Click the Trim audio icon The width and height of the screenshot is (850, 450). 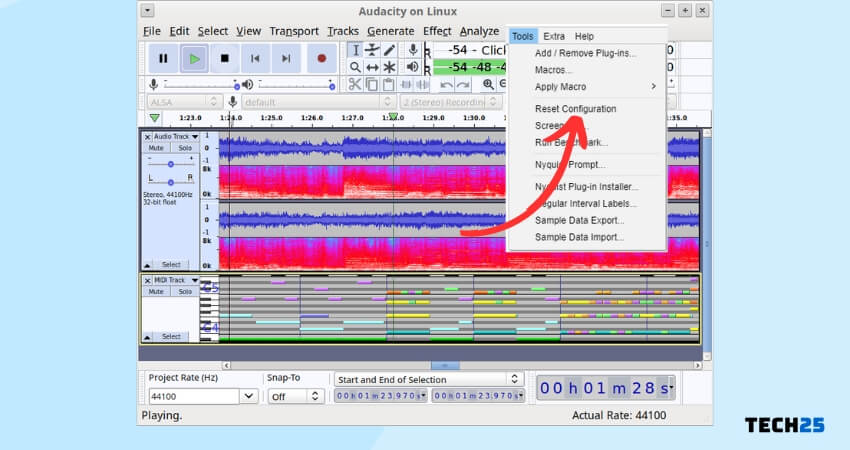pyautogui.click(x=405, y=84)
